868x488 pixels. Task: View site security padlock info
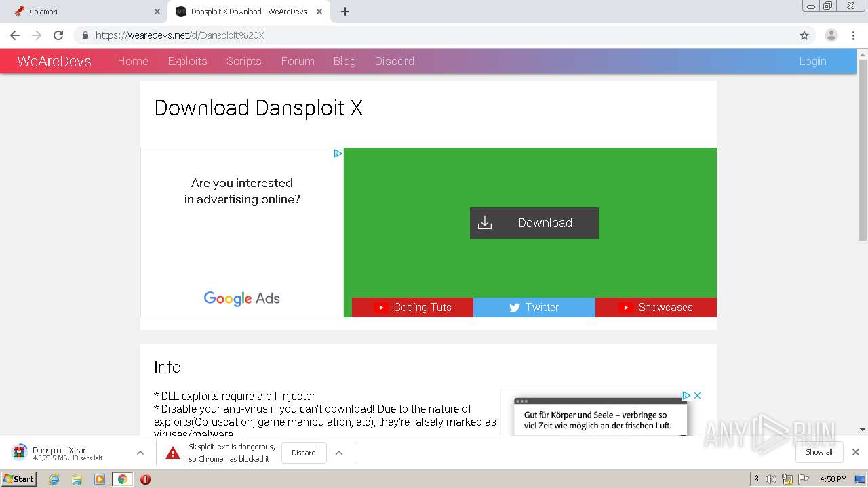(x=85, y=35)
